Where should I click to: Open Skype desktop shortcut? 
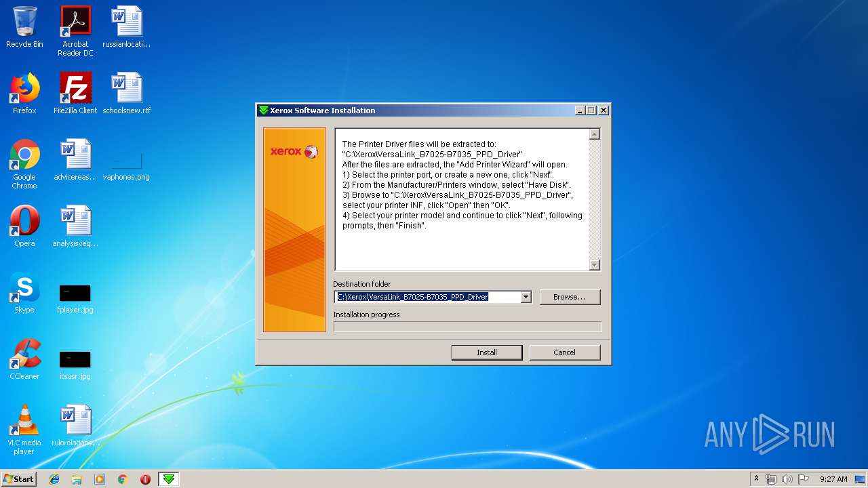[x=24, y=293]
